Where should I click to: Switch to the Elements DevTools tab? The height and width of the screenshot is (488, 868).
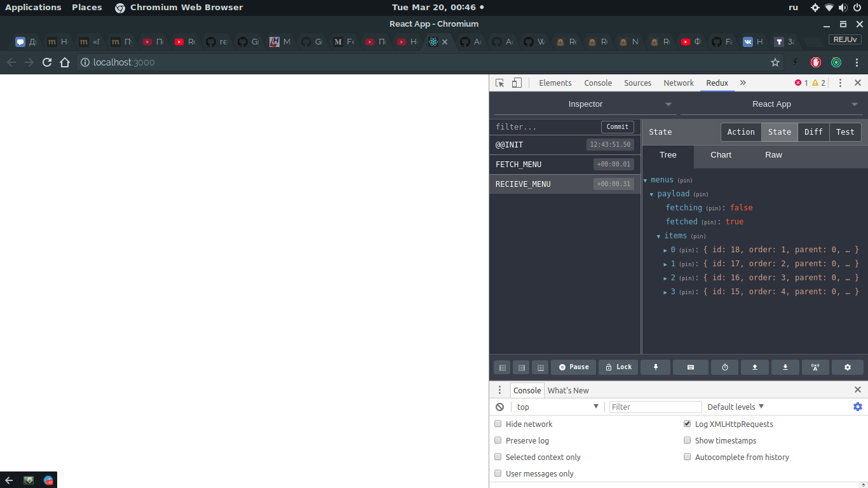[555, 83]
